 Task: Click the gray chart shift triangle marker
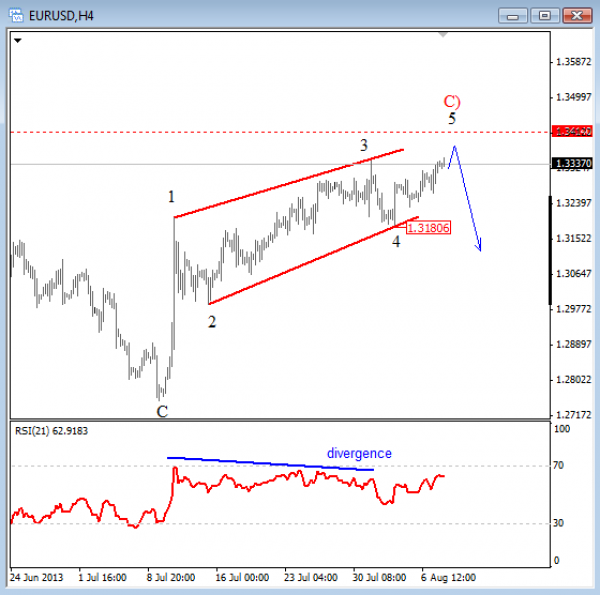[445, 35]
